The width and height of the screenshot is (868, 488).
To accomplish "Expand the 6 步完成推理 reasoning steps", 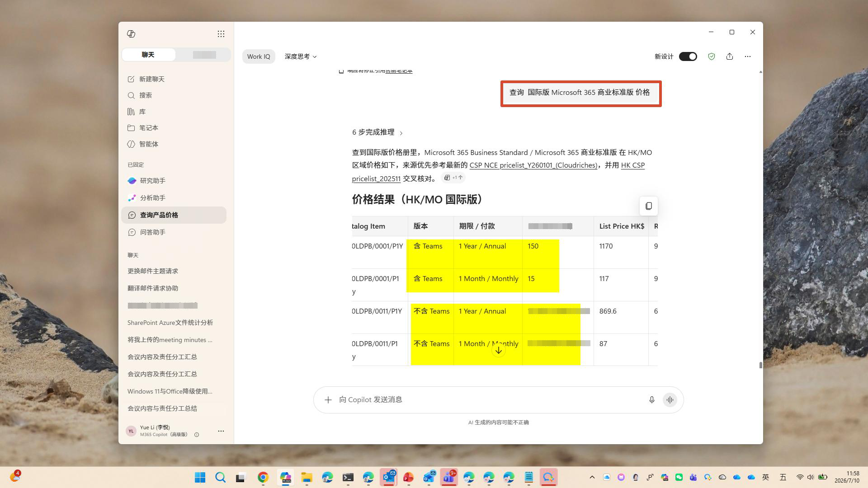I will (x=377, y=132).
